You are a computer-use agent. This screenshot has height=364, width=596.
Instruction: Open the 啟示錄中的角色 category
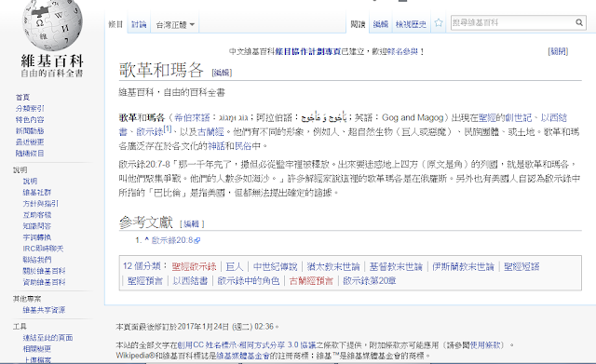click(249, 281)
